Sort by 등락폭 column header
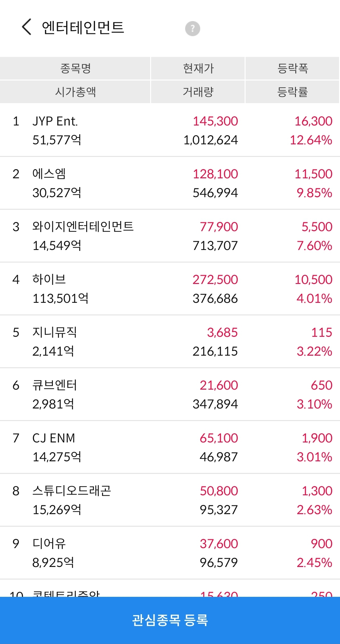Screen dimensions: 340x644 pos(292,68)
